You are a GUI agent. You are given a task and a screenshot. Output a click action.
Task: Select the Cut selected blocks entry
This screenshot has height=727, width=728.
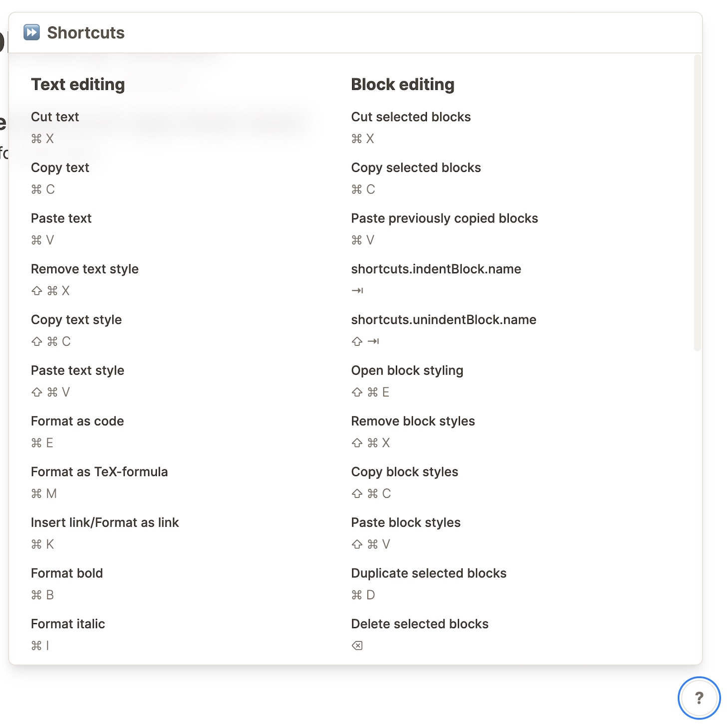pos(411,117)
